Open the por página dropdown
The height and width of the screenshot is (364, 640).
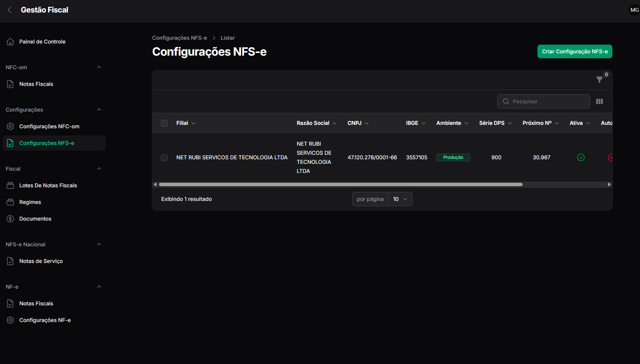click(x=400, y=199)
